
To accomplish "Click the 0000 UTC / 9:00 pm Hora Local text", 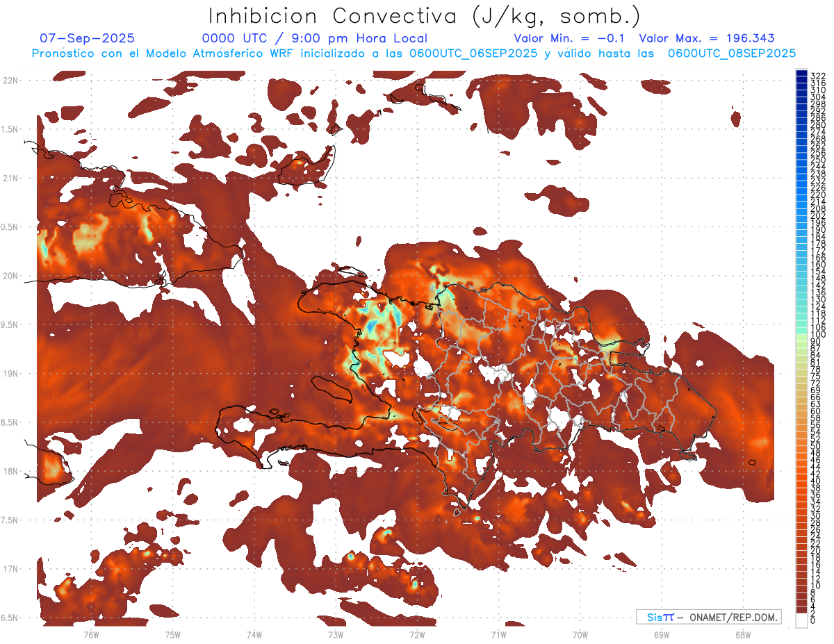I will [x=314, y=38].
